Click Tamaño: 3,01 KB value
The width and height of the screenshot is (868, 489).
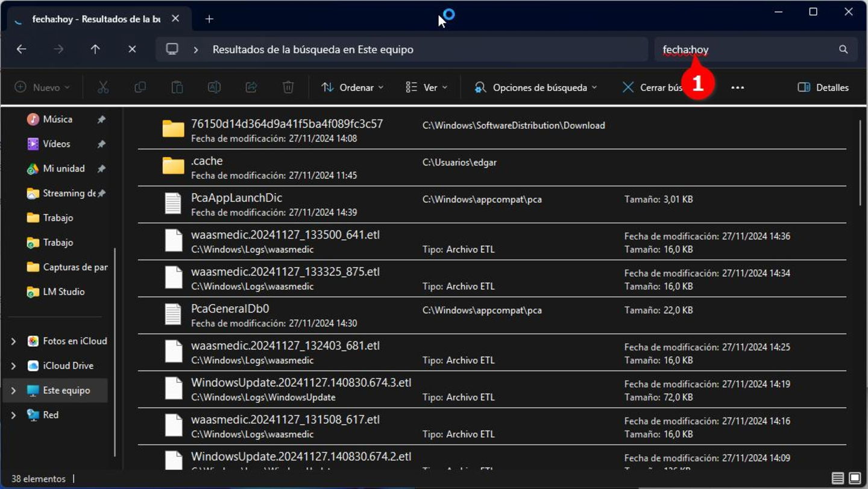(x=658, y=199)
